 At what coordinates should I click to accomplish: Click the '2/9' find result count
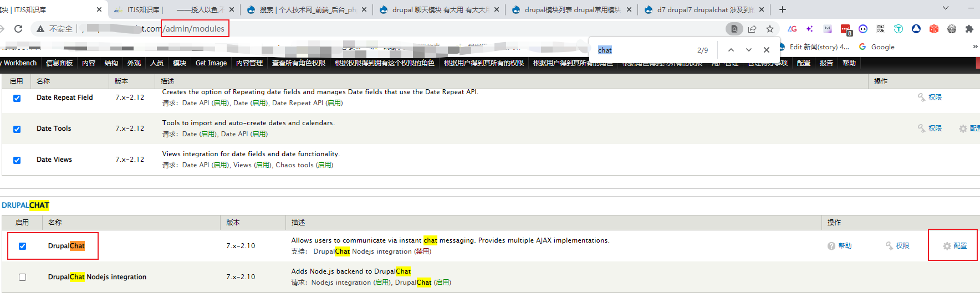point(702,50)
